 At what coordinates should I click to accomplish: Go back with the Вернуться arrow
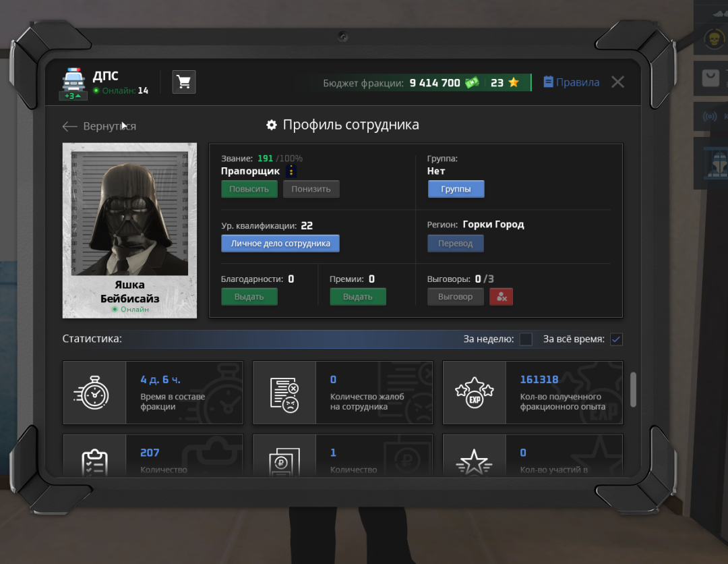[99, 126]
